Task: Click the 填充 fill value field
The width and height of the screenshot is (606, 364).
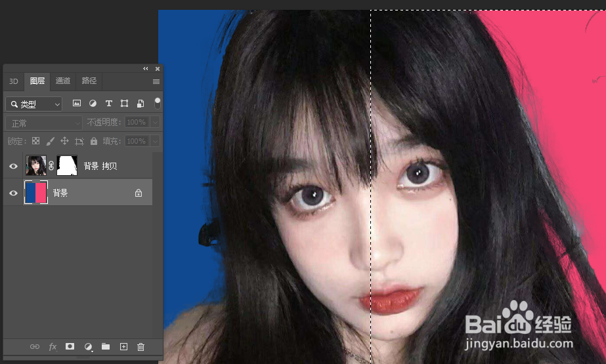Action: click(137, 141)
